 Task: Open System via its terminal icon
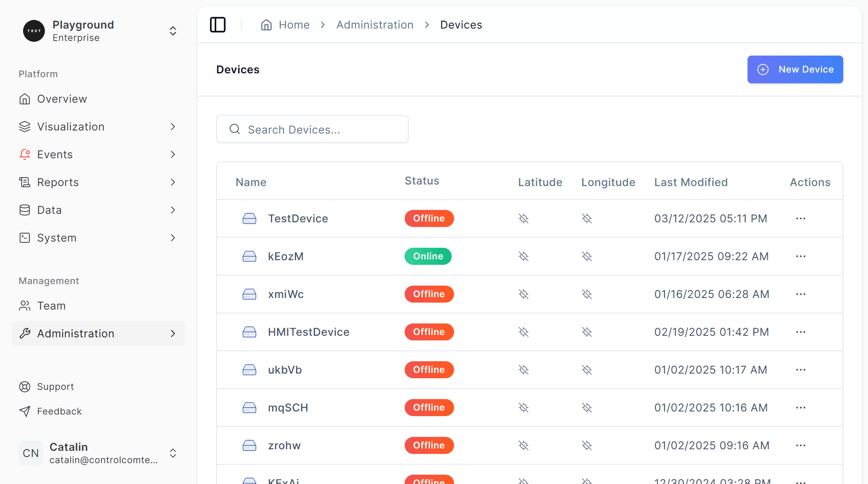(25, 238)
